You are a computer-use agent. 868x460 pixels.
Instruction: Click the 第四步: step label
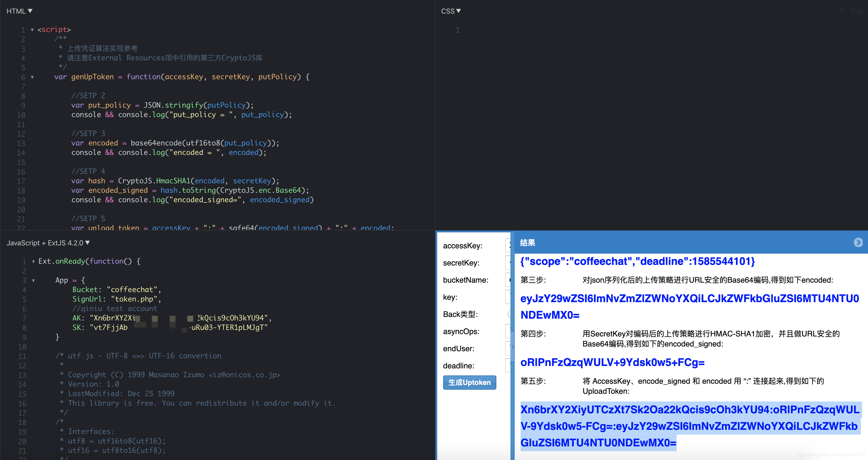[533, 334]
